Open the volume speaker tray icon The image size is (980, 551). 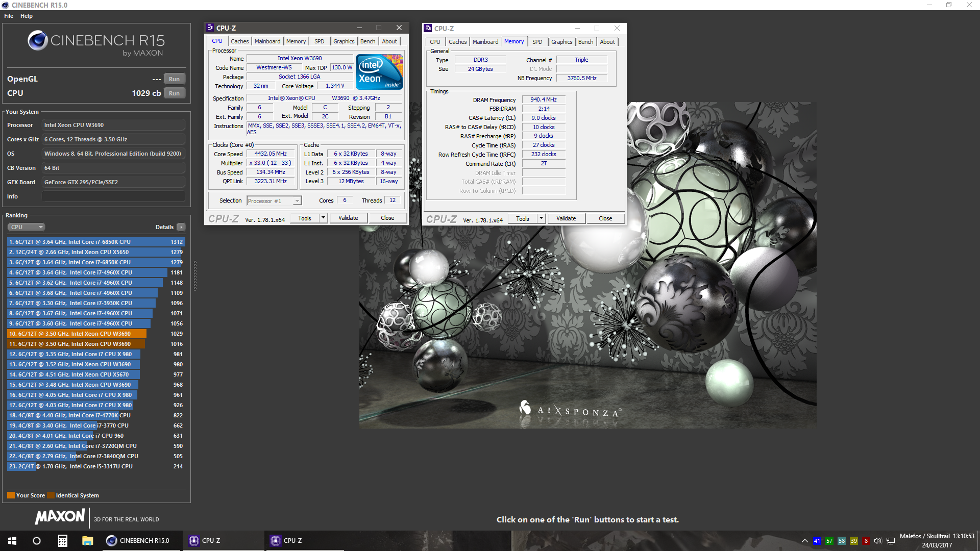878,541
